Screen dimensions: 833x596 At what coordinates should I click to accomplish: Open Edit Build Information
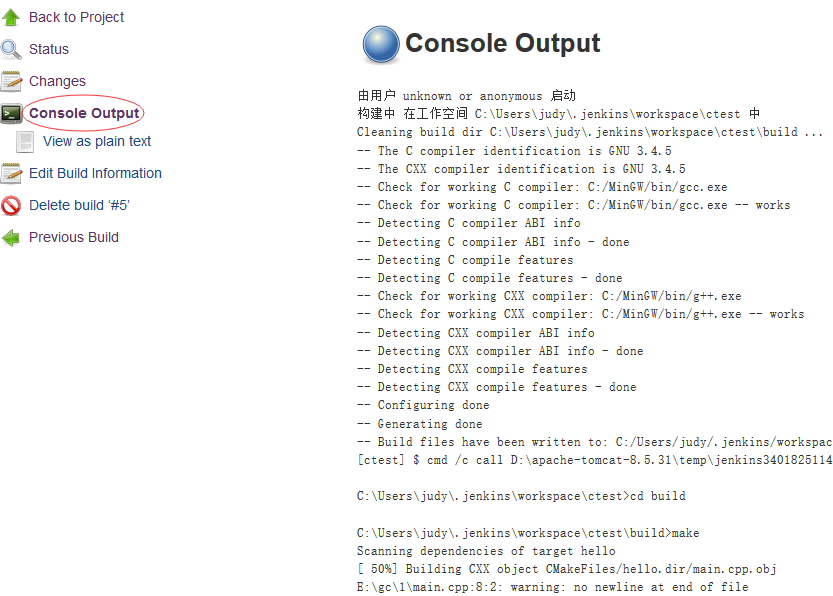pyautogui.click(x=95, y=173)
